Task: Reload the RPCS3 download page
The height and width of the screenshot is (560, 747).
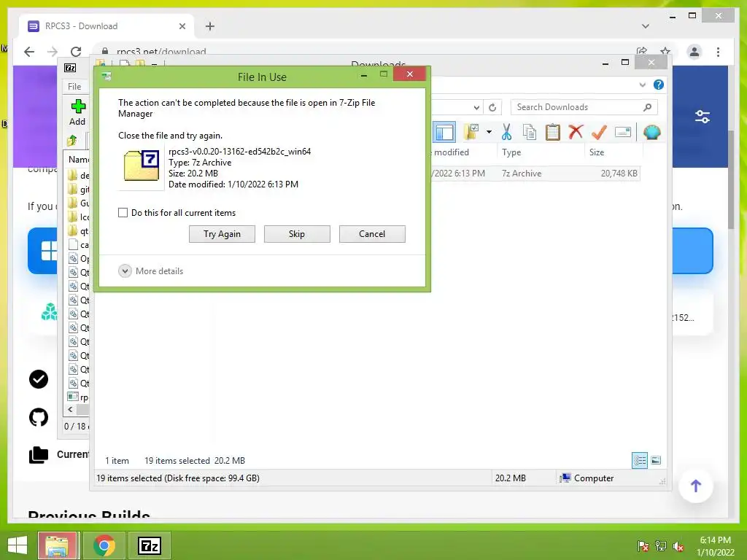Action: pyautogui.click(x=76, y=52)
